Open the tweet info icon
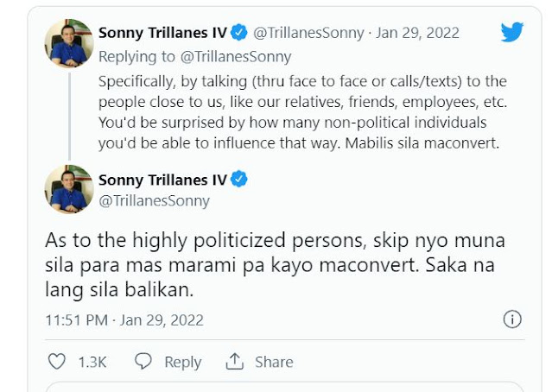 tap(512, 319)
